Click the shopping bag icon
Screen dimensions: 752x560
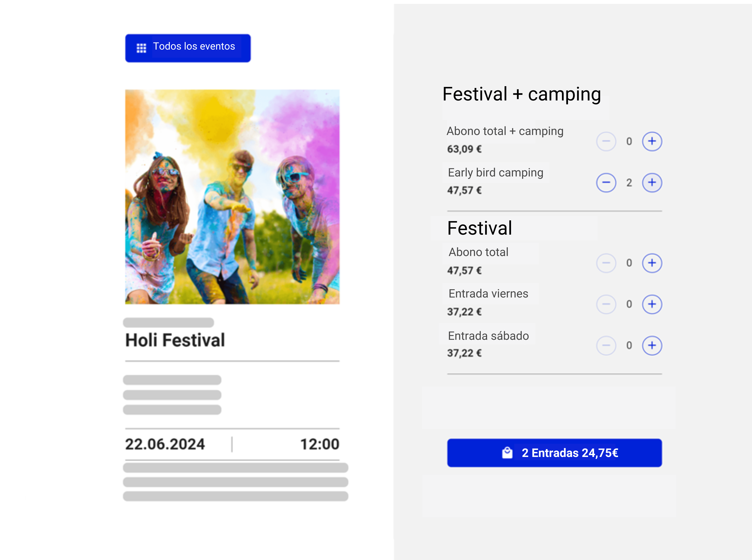click(x=507, y=453)
